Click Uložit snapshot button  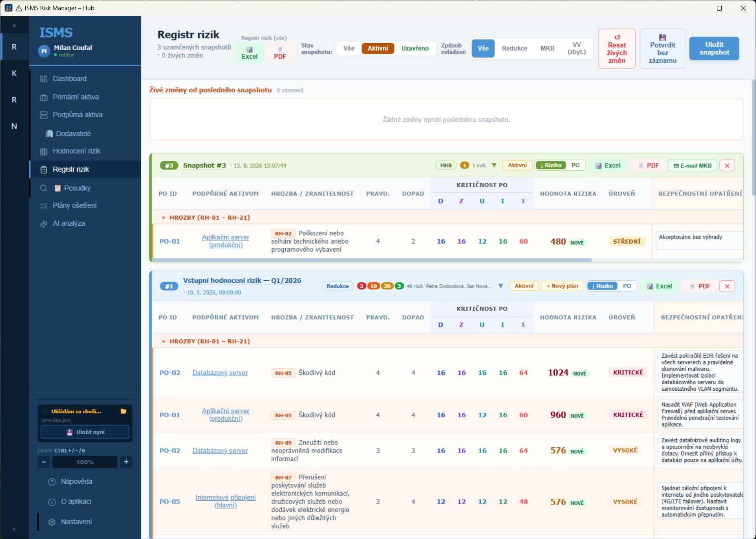(x=714, y=48)
